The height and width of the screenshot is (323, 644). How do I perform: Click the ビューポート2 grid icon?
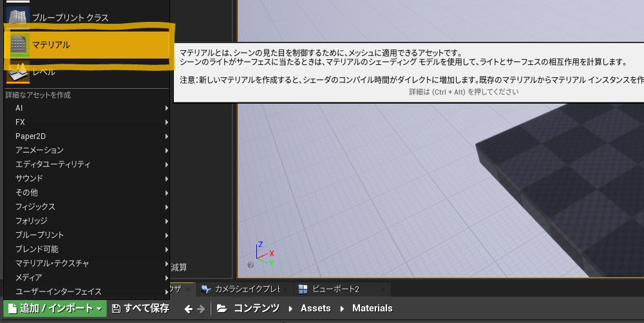click(x=303, y=290)
